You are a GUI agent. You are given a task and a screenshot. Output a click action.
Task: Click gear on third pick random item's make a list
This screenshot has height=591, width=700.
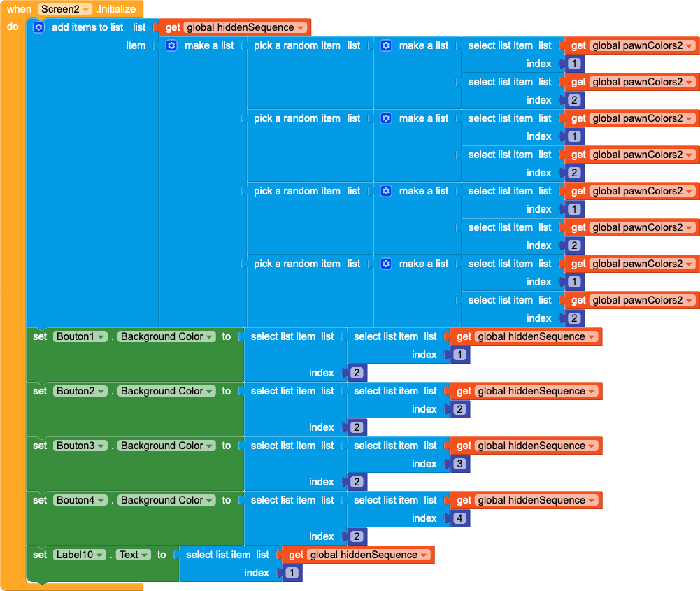coord(386,191)
